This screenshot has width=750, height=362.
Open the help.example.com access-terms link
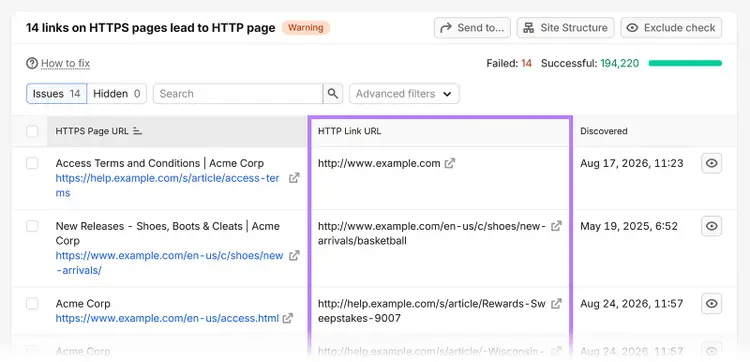(x=167, y=186)
